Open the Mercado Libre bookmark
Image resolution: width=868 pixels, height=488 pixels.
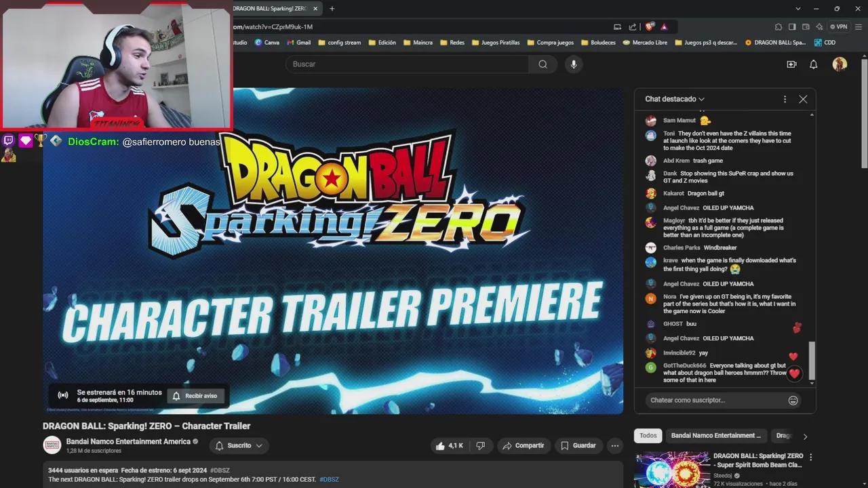[x=644, y=43]
